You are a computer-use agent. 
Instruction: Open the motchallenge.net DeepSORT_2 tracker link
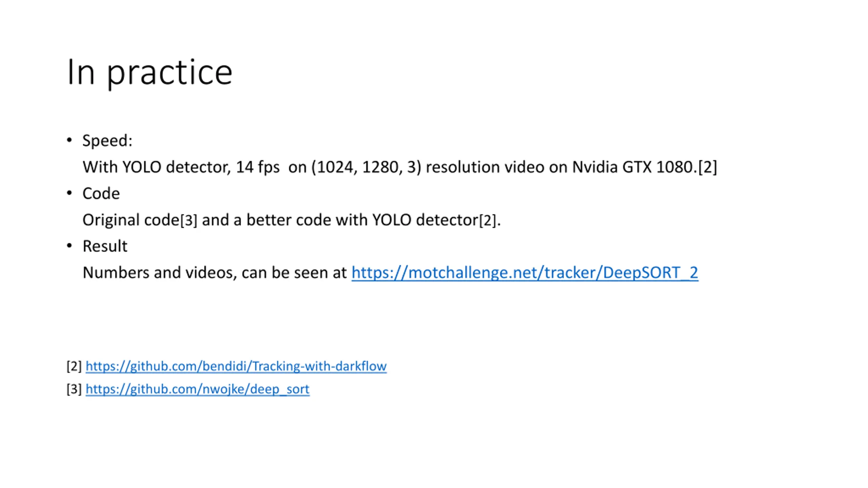[x=525, y=272]
